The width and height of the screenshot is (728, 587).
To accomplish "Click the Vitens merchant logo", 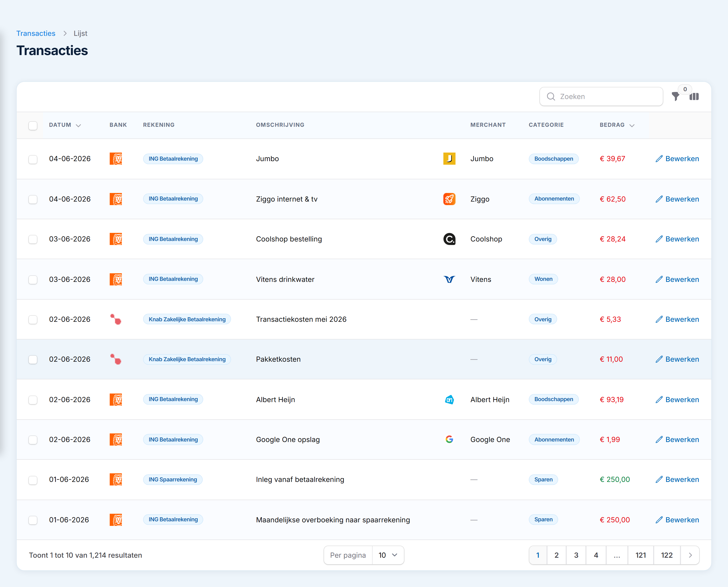I will click(x=449, y=279).
